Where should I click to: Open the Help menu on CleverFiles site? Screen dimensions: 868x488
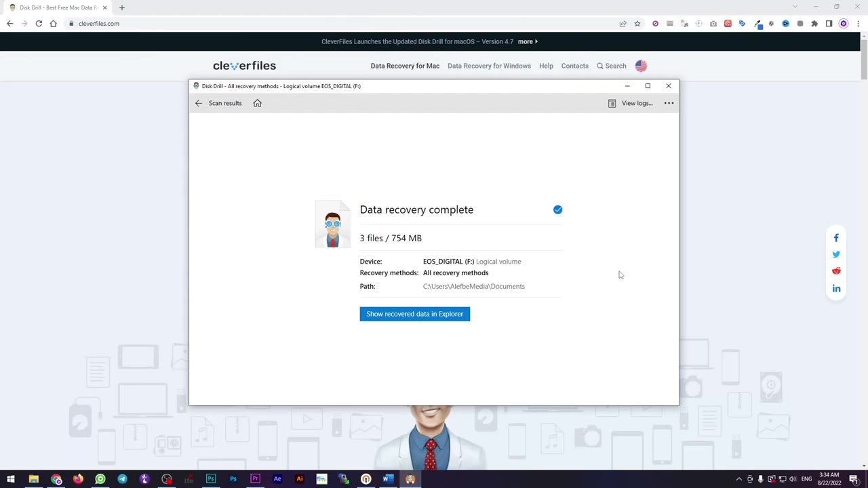click(546, 66)
